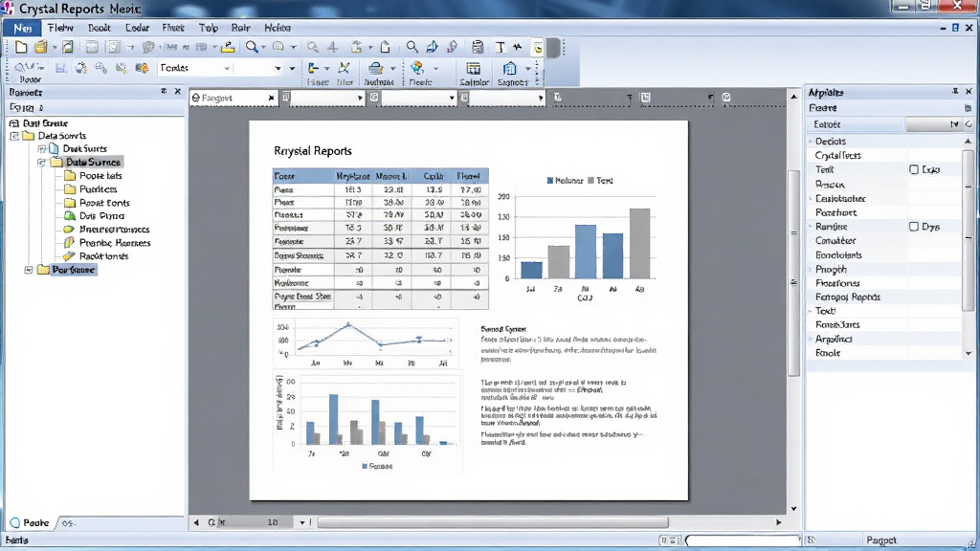Screen dimensions: 980x551
Task: Close the Fangent tab with its X
Action: click(271, 98)
